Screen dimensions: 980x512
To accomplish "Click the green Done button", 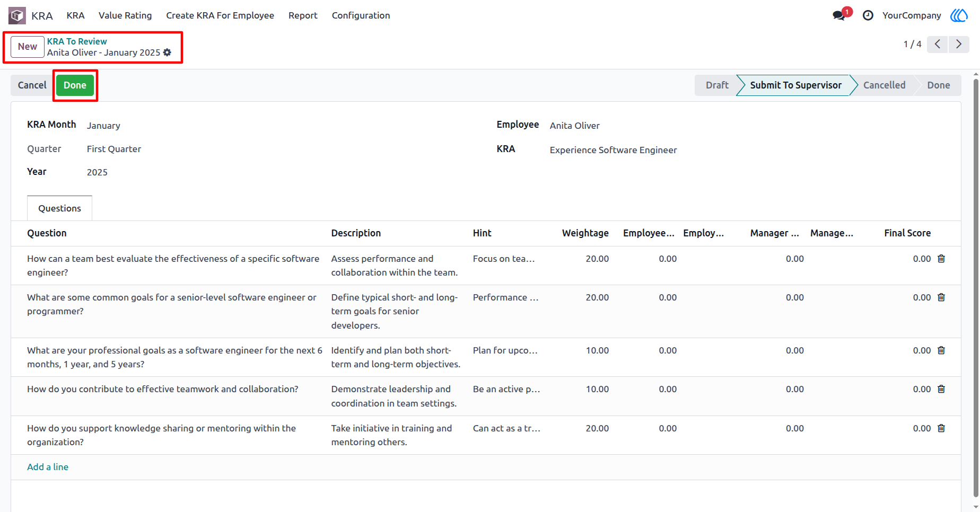I will click(75, 85).
